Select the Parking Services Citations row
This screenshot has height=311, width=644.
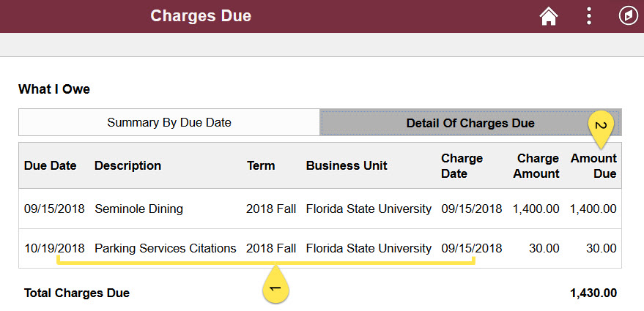pos(320,248)
